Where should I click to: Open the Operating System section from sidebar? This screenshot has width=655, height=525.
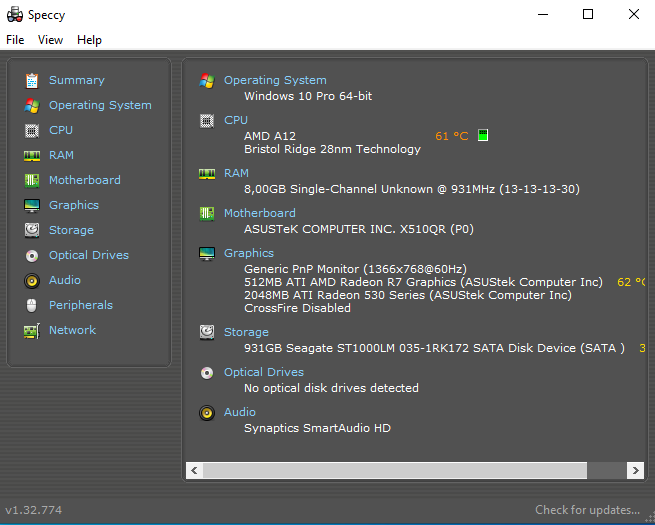coord(100,105)
